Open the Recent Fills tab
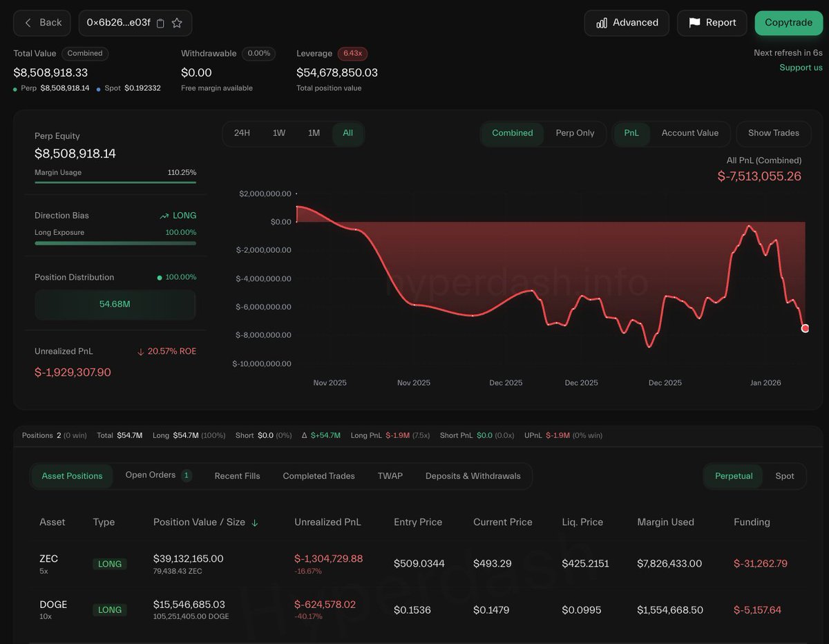Viewport: 829px width, 644px height. point(237,476)
